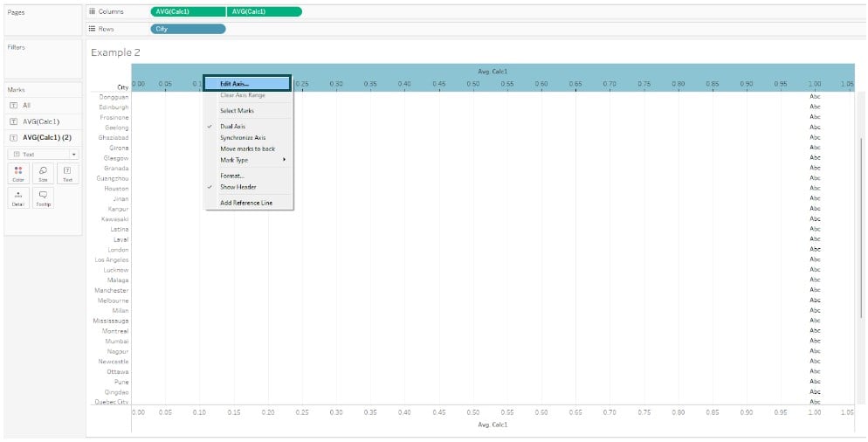The image size is (868, 442).
Task: Click the Abc mark for Milan
Action: coord(815,310)
